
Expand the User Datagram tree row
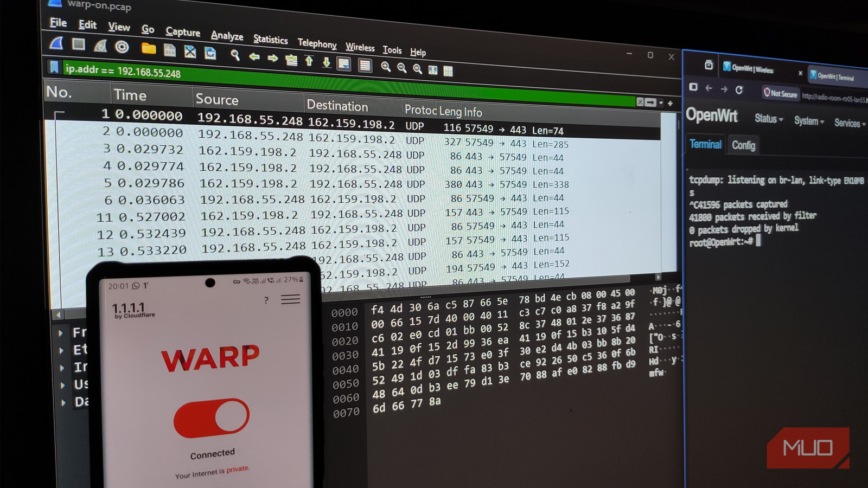click(63, 385)
